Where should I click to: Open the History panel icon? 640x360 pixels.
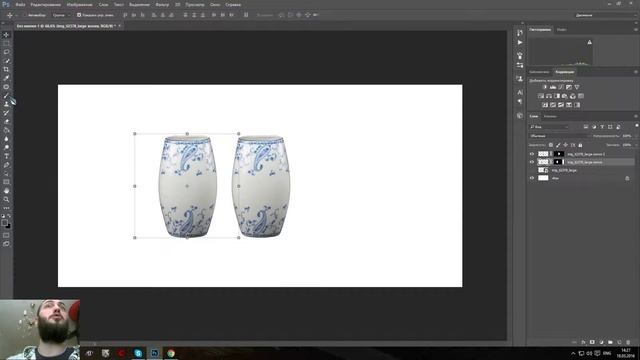tap(520, 33)
